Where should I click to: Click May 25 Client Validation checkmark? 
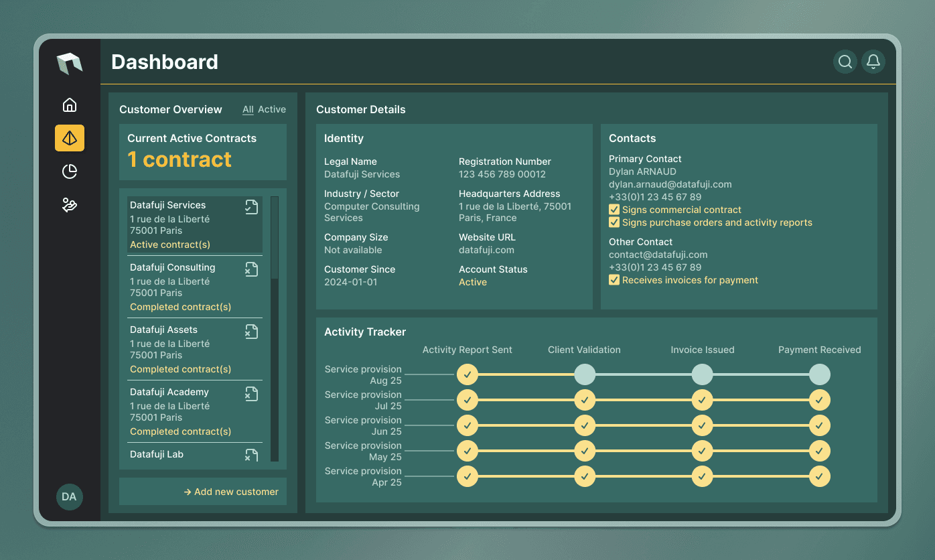coord(585,451)
